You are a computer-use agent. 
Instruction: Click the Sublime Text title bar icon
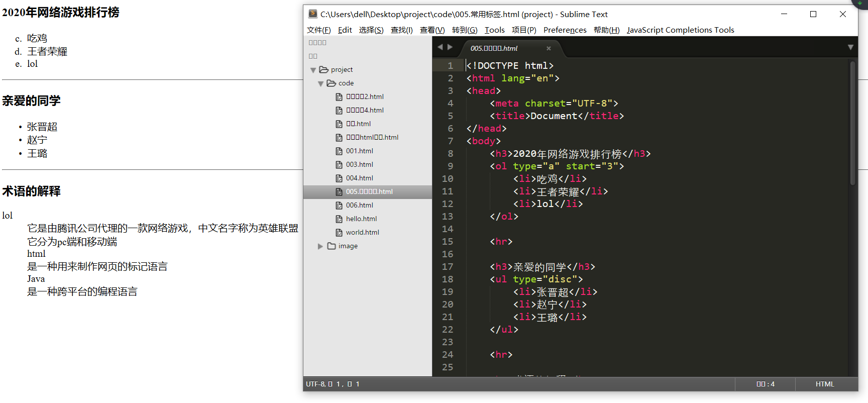coord(313,14)
